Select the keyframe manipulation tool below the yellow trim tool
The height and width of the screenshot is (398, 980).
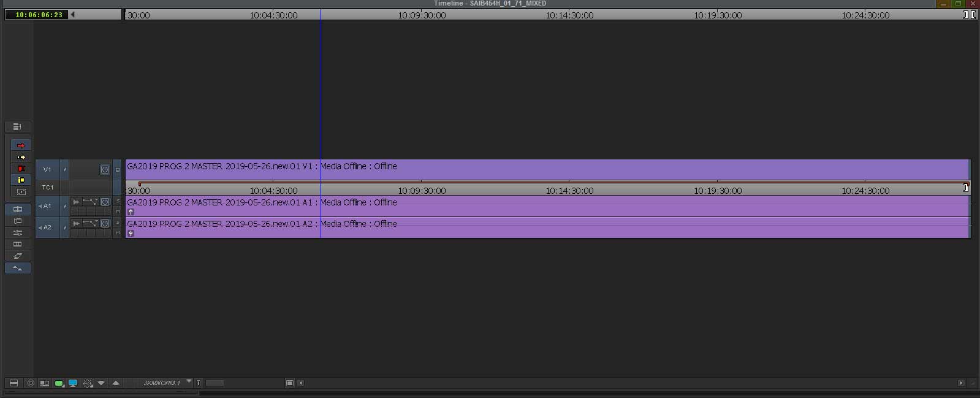pos(21,192)
